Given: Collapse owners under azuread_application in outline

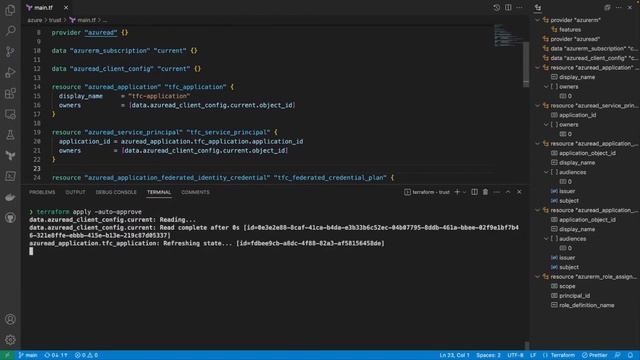Looking at the screenshot, I should [x=546, y=87].
